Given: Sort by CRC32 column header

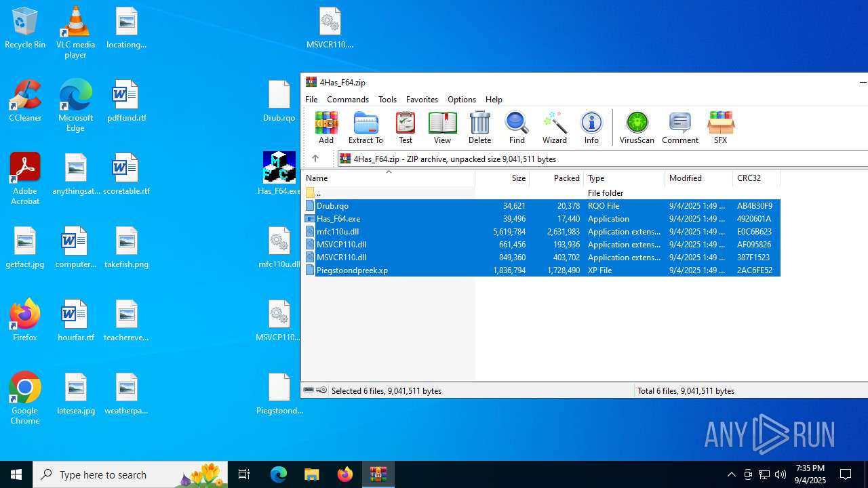Looking at the screenshot, I should point(757,178).
